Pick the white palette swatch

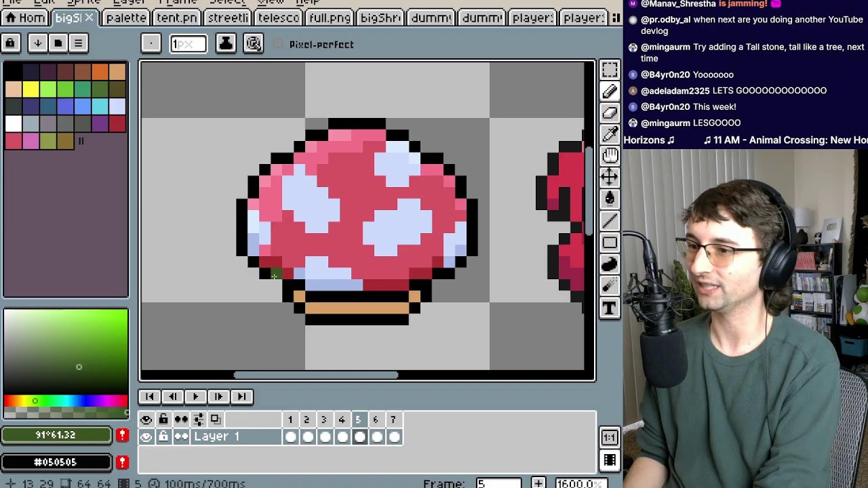tap(13, 123)
